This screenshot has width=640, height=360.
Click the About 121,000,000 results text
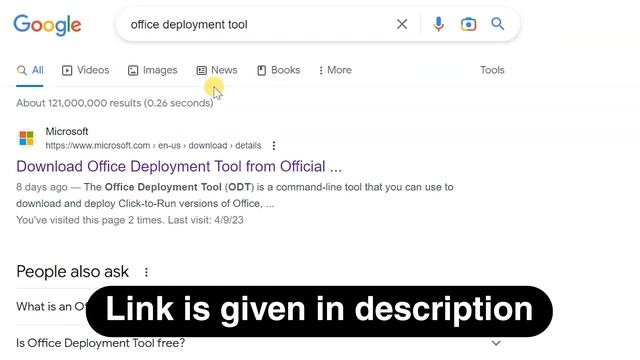(115, 103)
